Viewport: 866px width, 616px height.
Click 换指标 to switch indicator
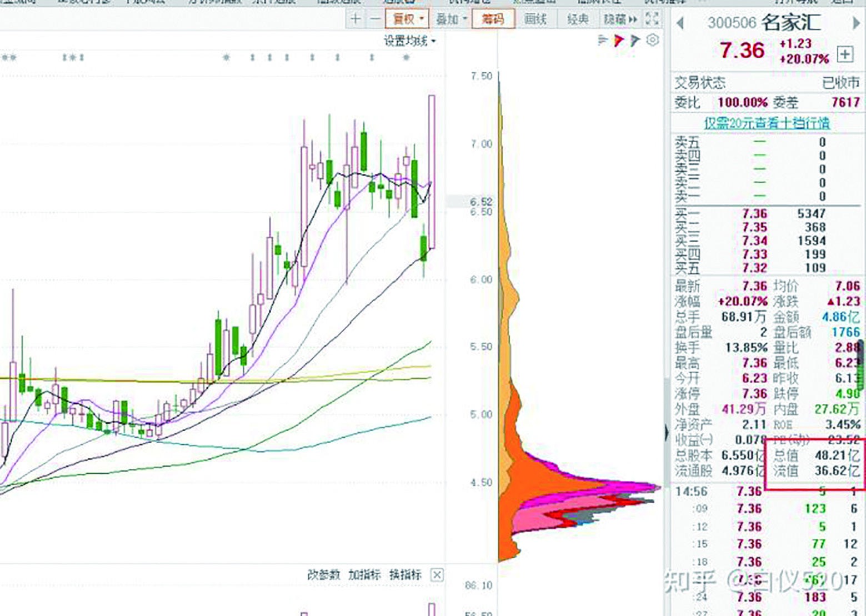pyautogui.click(x=405, y=575)
